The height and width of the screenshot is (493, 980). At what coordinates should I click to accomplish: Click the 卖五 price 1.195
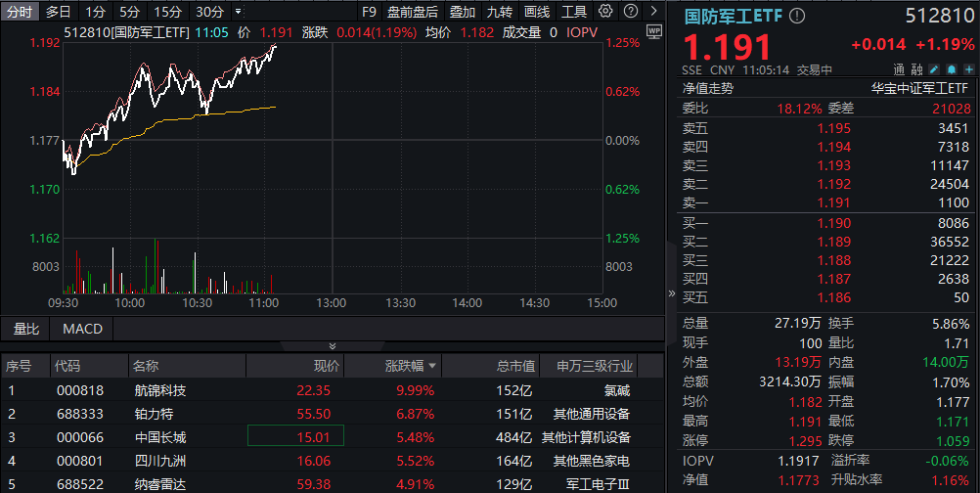(833, 128)
